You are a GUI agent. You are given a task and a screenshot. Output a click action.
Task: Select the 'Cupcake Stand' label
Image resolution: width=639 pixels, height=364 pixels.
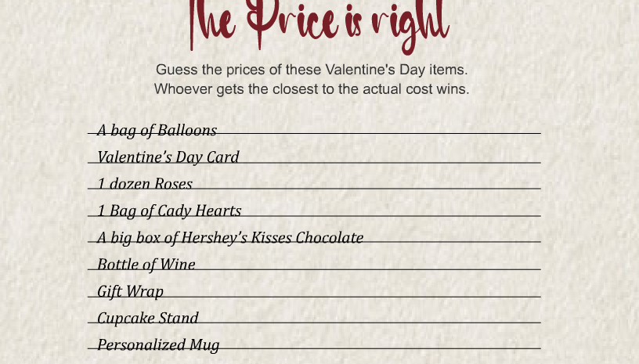[x=148, y=319]
